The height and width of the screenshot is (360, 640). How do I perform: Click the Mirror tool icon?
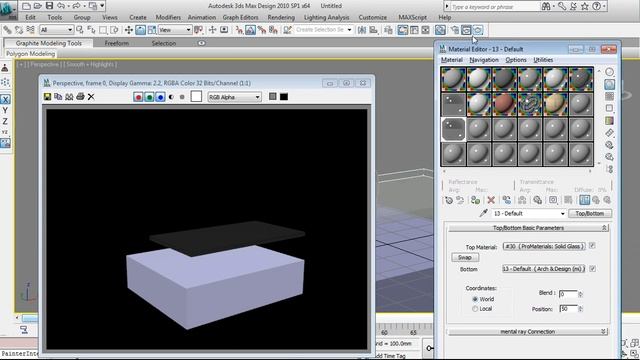[362, 30]
